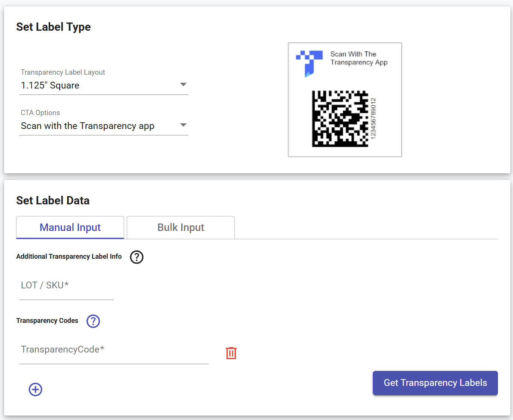Click the 'Transparency Codes' label
The image size is (513, 420).
[47, 321]
